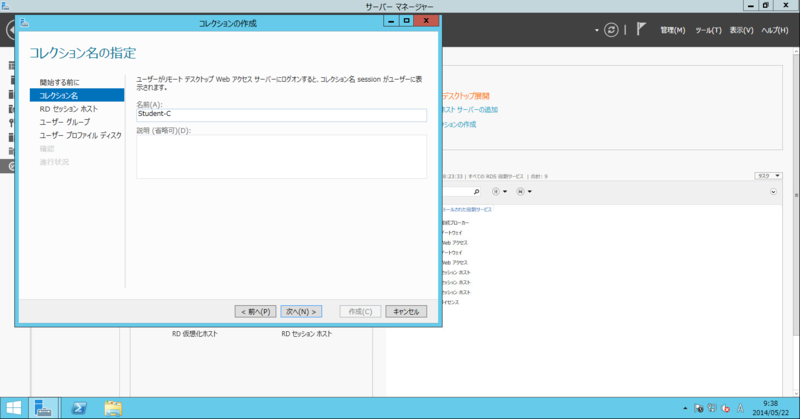800x419 pixels.
Task: Click the 次へ(N) > button
Action: (x=301, y=311)
